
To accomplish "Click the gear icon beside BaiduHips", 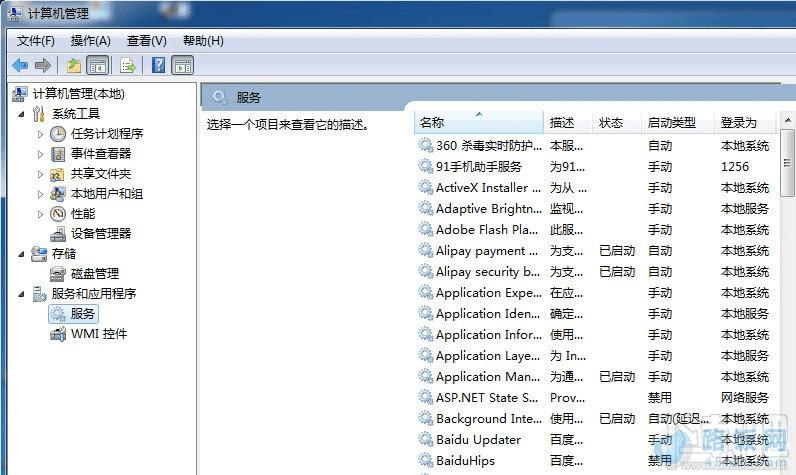I will point(425,460).
